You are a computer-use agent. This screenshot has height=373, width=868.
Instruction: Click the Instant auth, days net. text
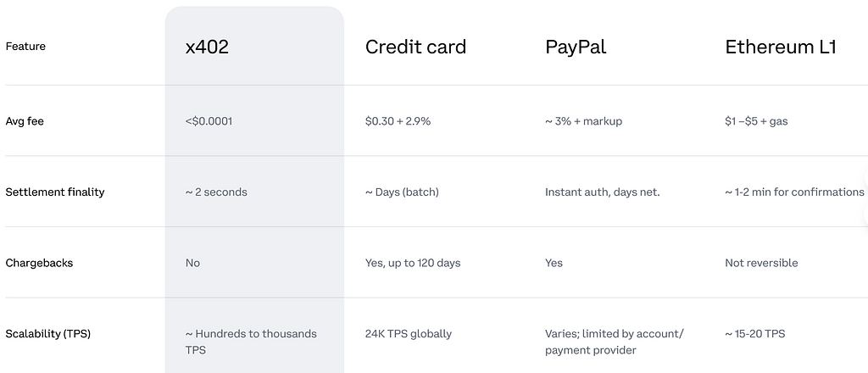point(602,192)
